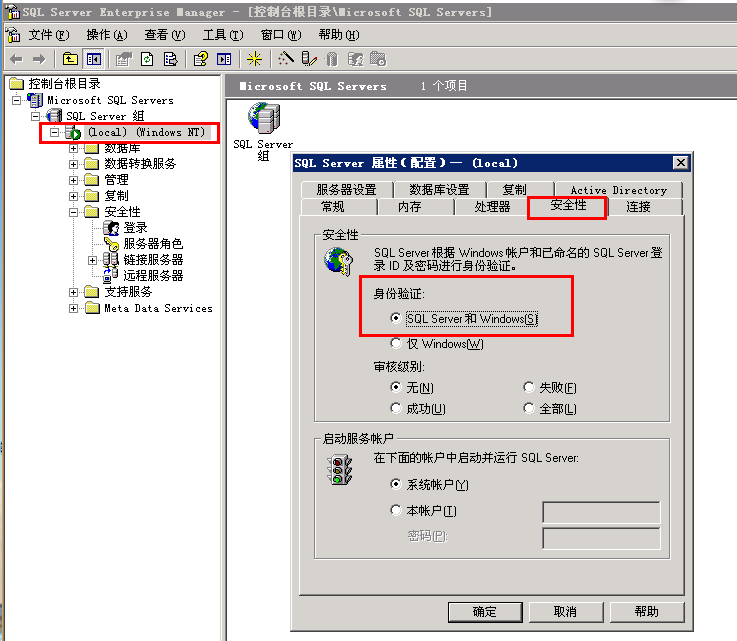Screen dimensions: 737x641
Task: Click the register server toolbar icon
Action: coord(309,59)
